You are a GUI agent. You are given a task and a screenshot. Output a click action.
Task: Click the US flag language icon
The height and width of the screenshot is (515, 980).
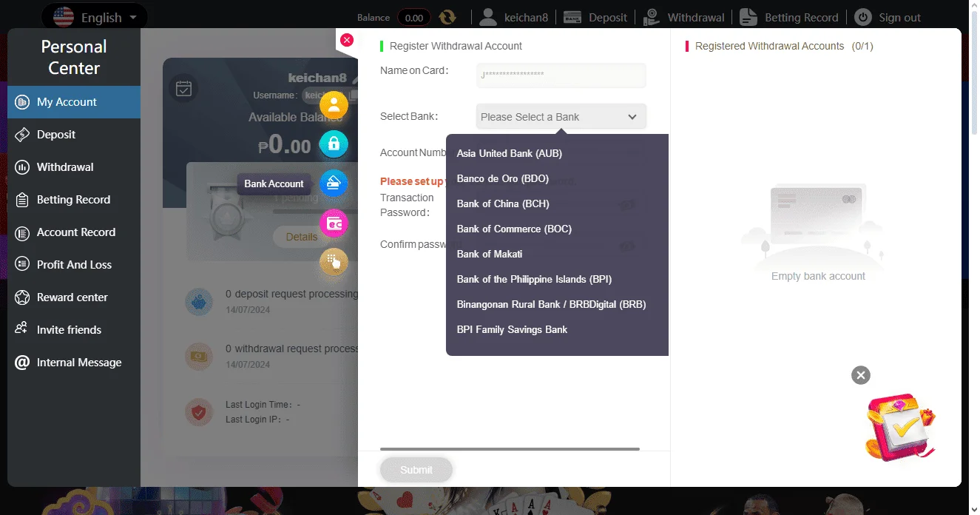point(64,17)
